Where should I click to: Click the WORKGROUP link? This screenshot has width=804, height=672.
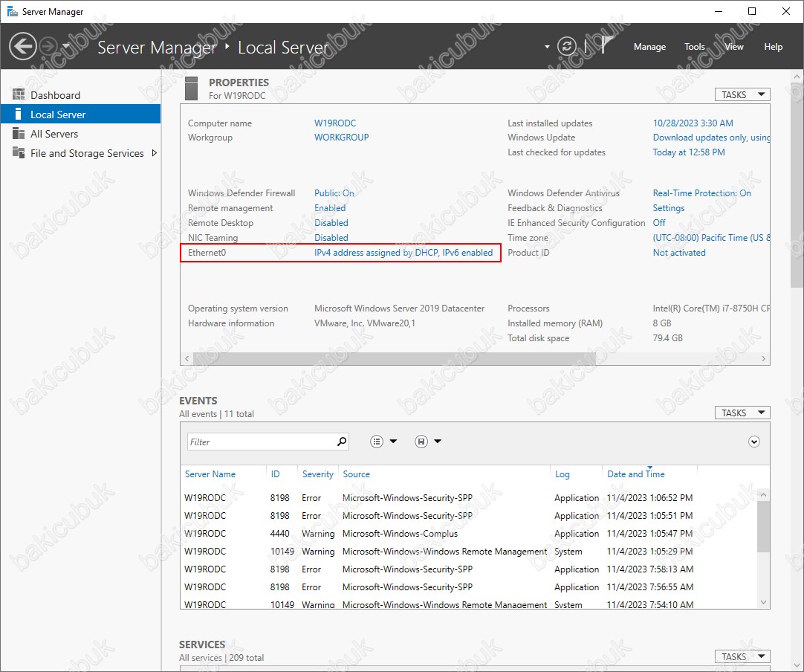pyautogui.click(x=342, y=138)
